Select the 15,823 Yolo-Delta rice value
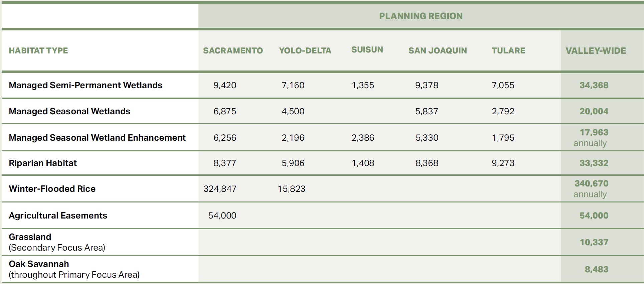The width and height of the screenshot is (644, 284). tap(291, 189)
